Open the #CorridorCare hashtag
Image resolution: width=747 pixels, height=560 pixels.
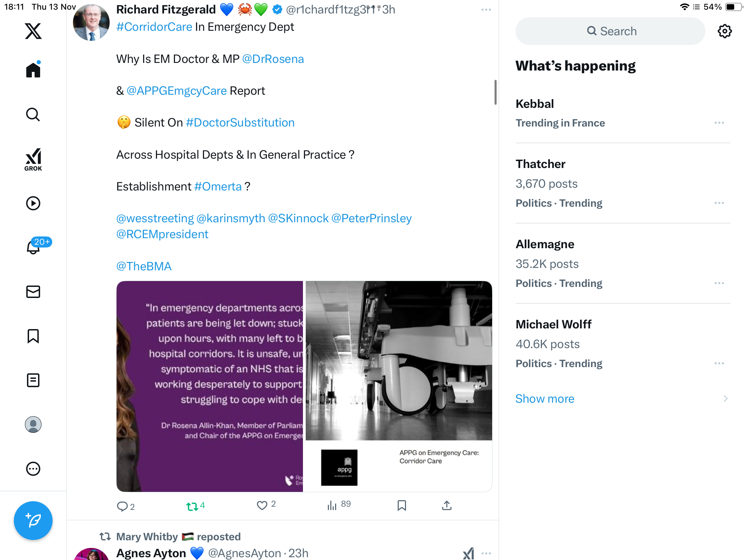coord(154,27)
